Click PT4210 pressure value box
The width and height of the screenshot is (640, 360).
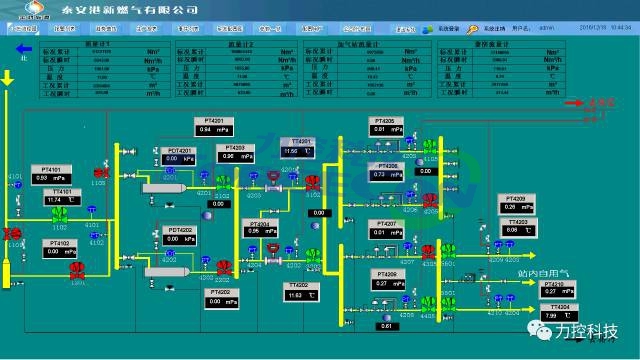coord(558,289)
